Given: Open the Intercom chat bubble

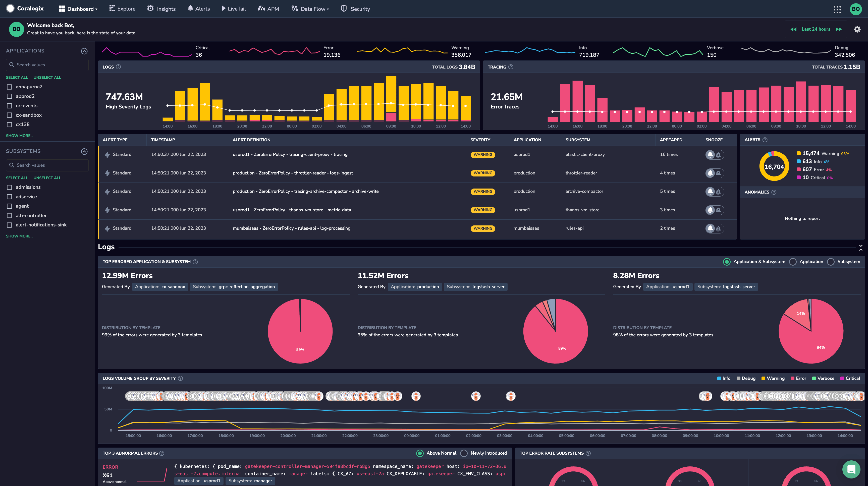Looking at the screenshot, I should 851,469.
